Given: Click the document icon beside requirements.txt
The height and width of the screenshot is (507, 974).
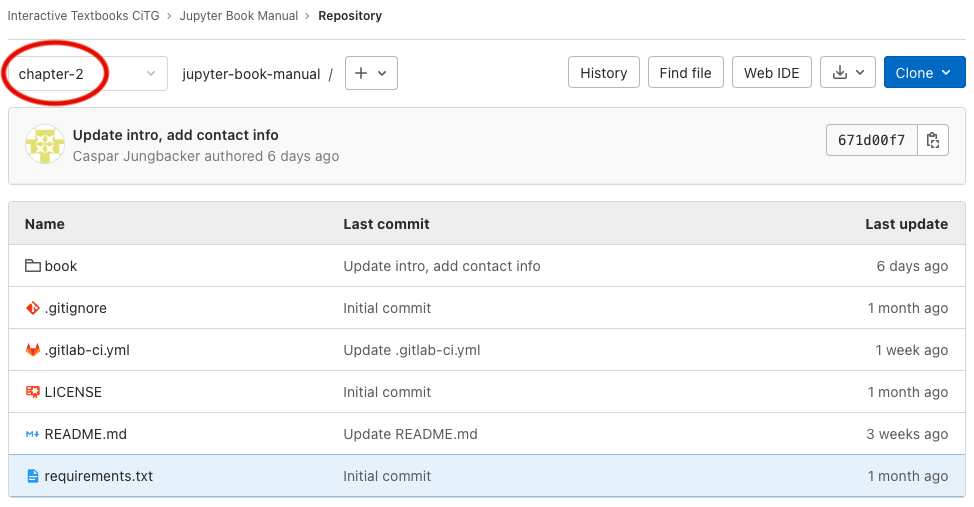Looking at the screenshot, I should (32, 476).
